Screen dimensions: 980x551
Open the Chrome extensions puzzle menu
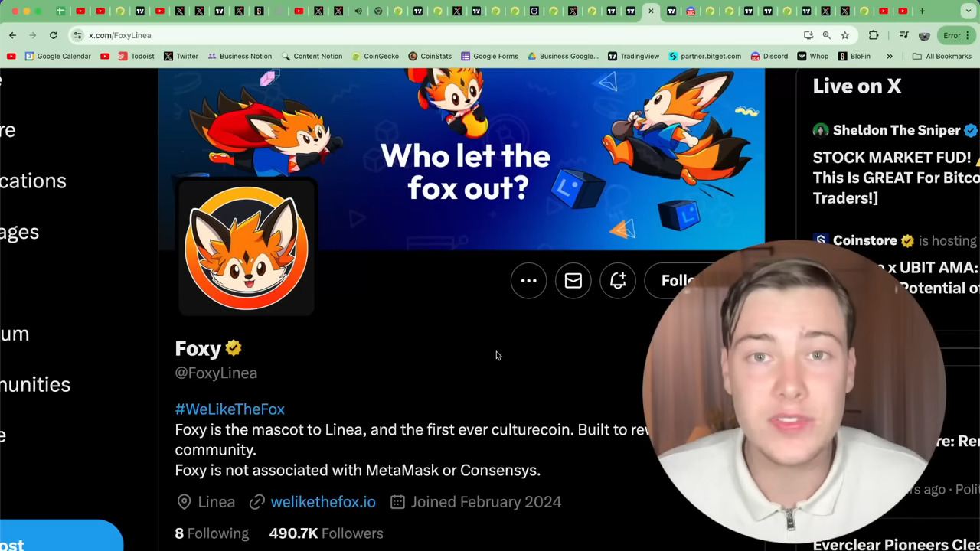(874, 35)
